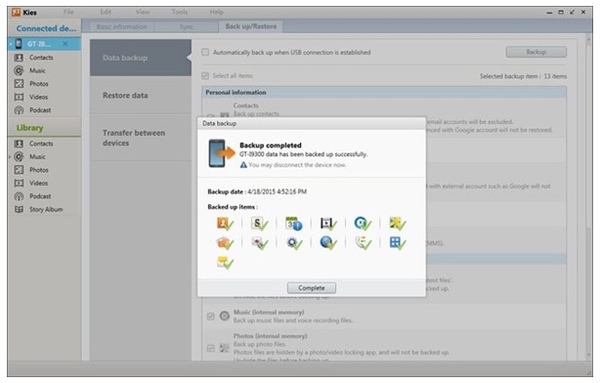Open Library Music in sidebar
The width and height of the screenshot is (600, 383).
click(38, 156)
